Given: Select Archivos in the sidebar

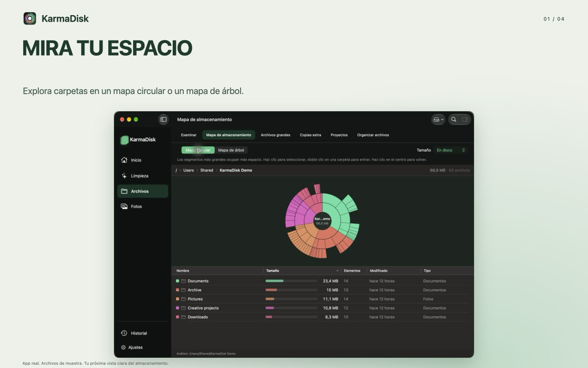Looking at the screenshot, I should [143, 191].
